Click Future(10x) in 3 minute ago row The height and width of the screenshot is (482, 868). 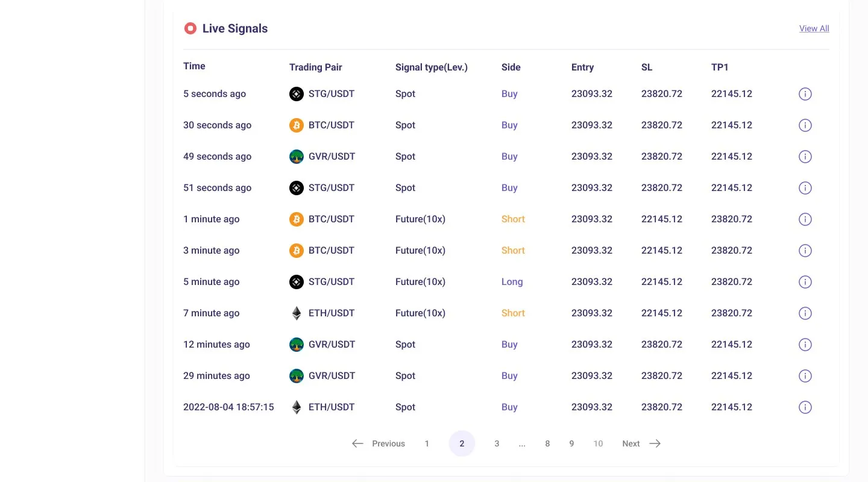420,251
